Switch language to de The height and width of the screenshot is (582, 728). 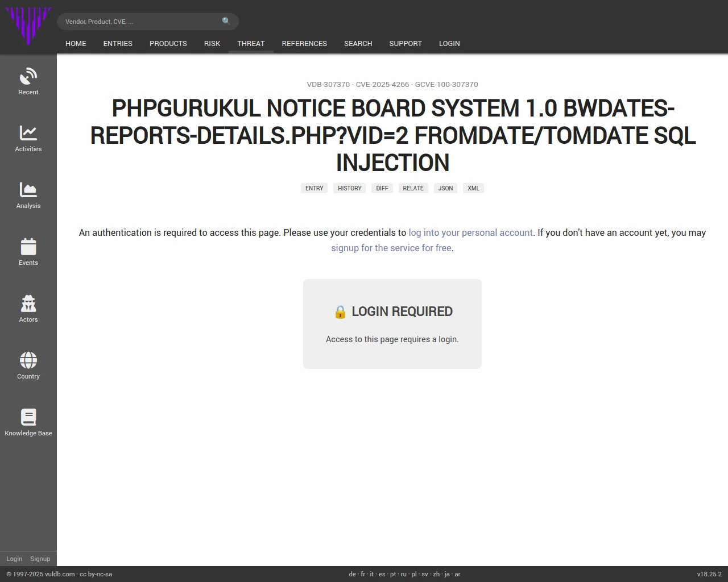(352, 574)
